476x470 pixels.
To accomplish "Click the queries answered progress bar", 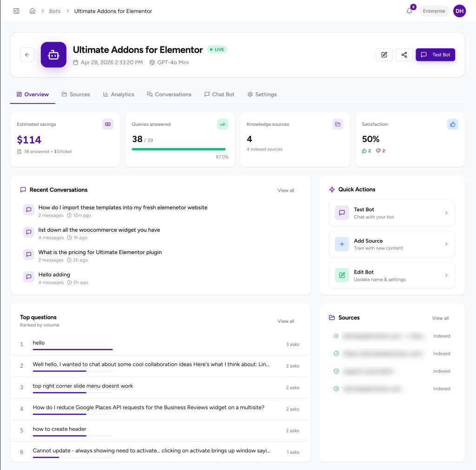I will point(180,149).
